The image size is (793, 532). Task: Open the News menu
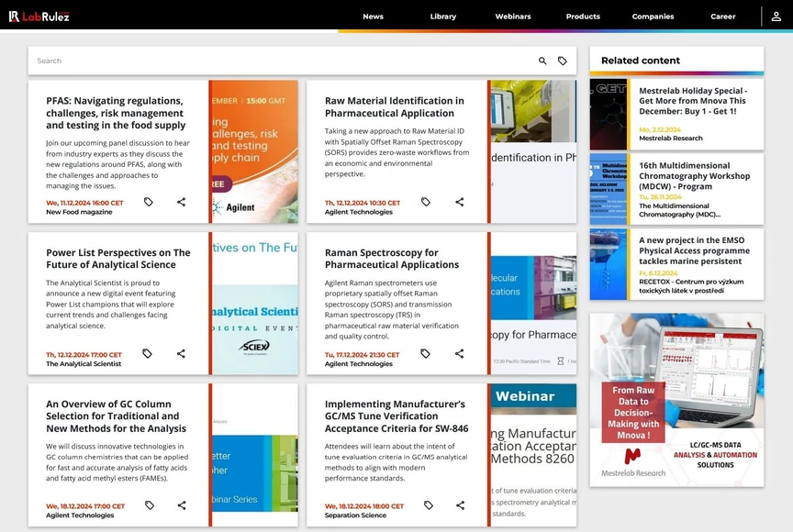tap(373, 17)
